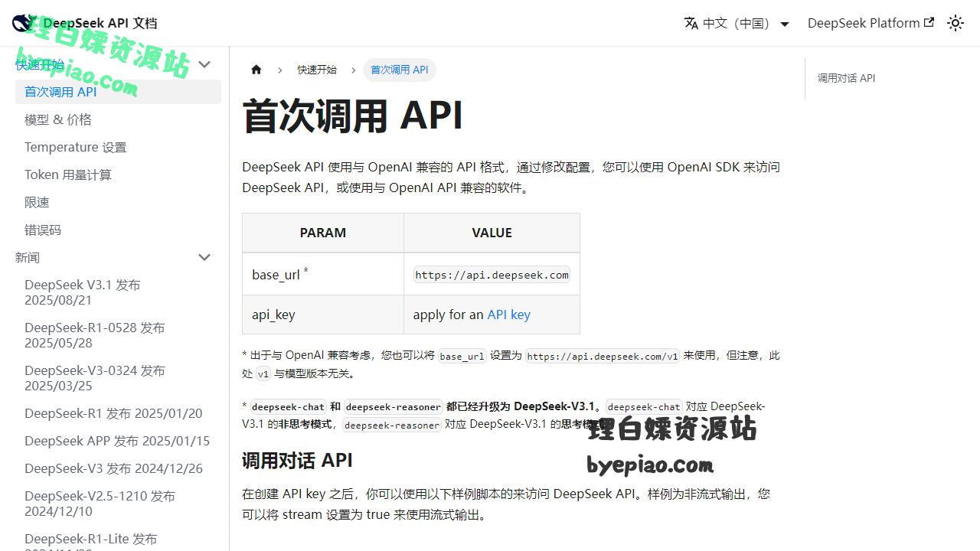Click 首次调用 API breadcrumb item
980x551 pixels.
pos(400,70)
